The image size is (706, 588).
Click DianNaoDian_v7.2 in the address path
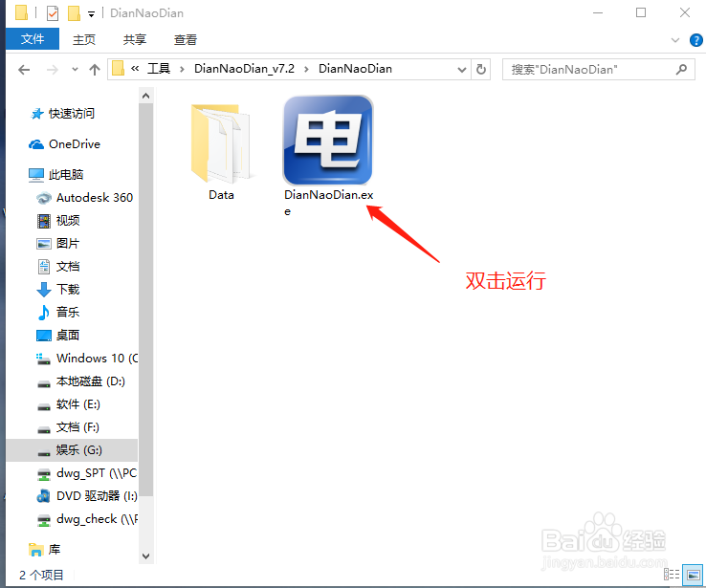pos(244,69)
